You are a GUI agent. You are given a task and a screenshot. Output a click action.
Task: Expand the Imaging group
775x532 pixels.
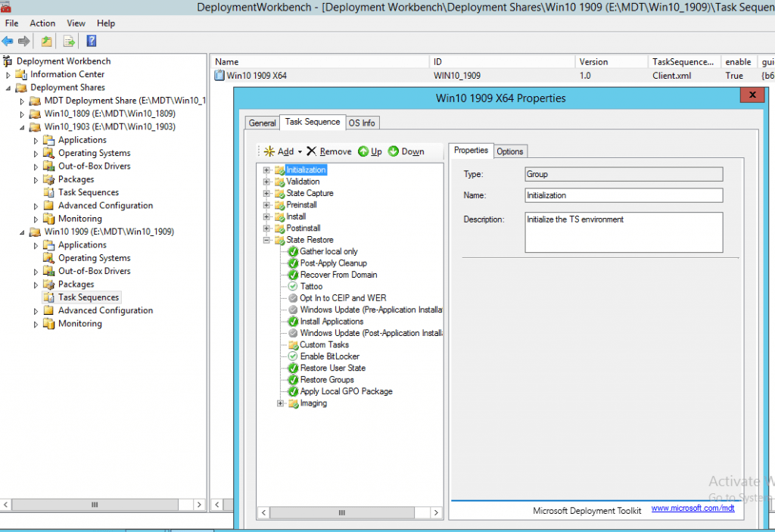click(280, 403)
